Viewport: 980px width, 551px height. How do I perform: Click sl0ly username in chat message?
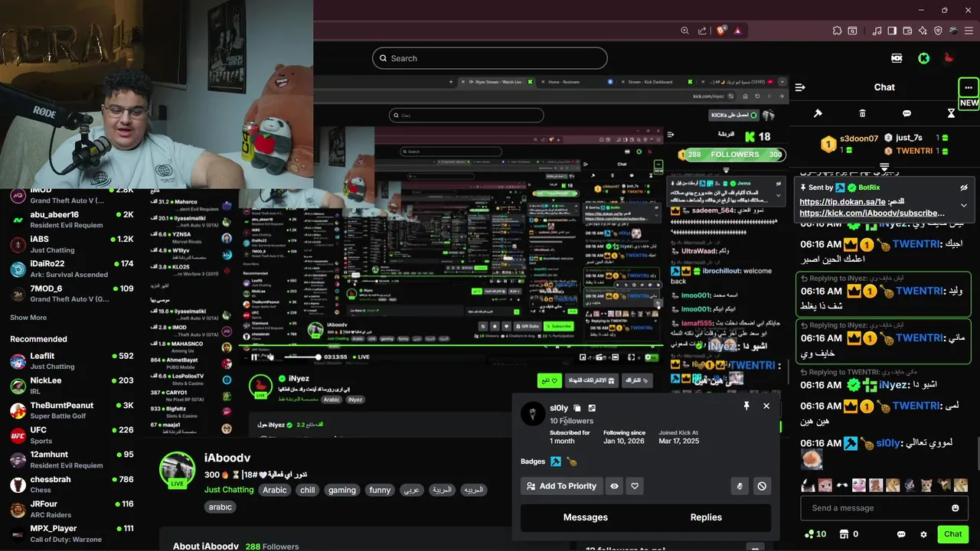point(889,442)
